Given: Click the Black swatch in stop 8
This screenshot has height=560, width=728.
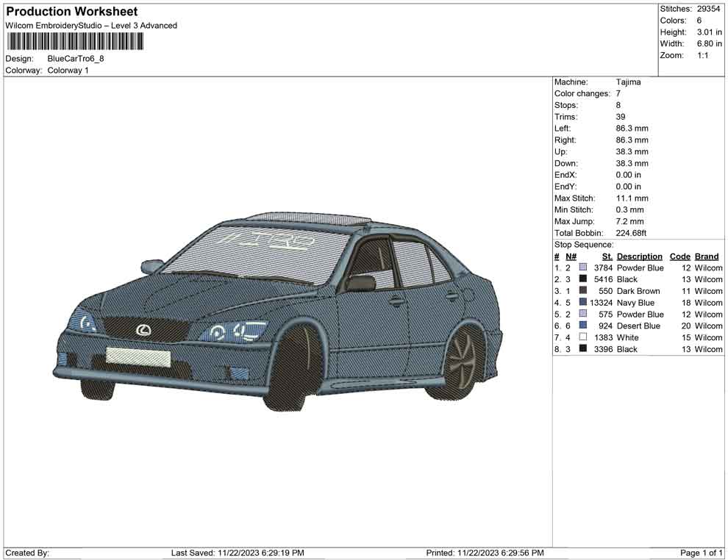Looking at the screenshot, I should click(x=583, y=349).
